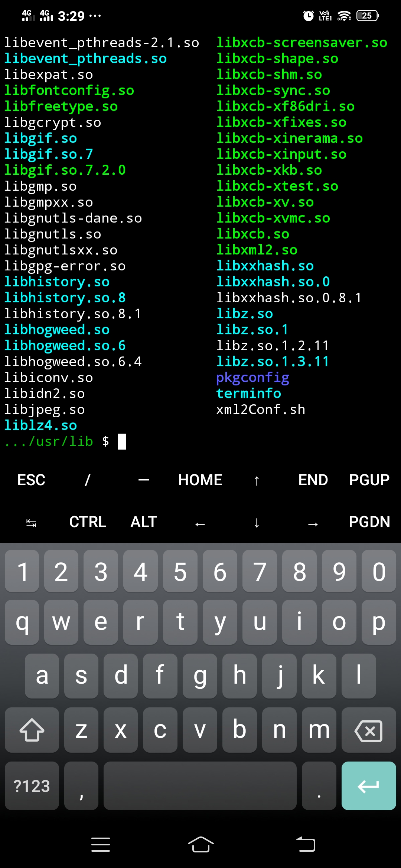Tap the PGUP key
The height and width of the screenshot is (868, 401).
click(369, 480)
